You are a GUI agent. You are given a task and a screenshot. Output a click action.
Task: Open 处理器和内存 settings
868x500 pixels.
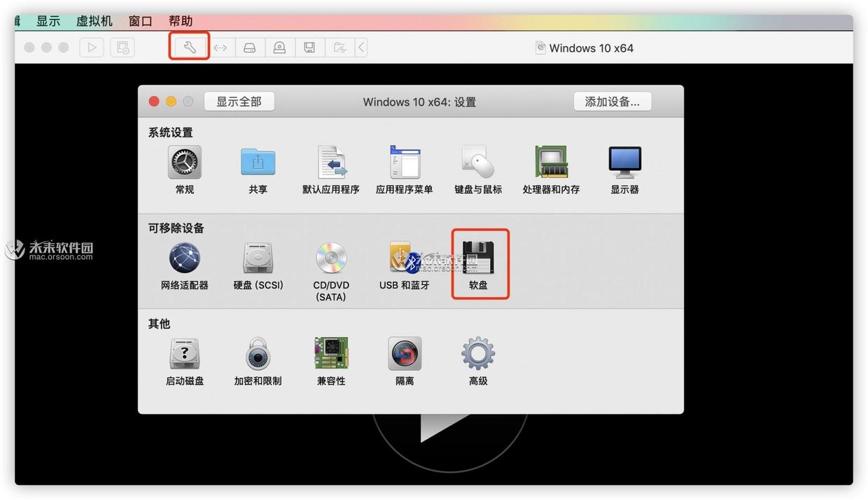pyautogui.click(x=551, y=163)
